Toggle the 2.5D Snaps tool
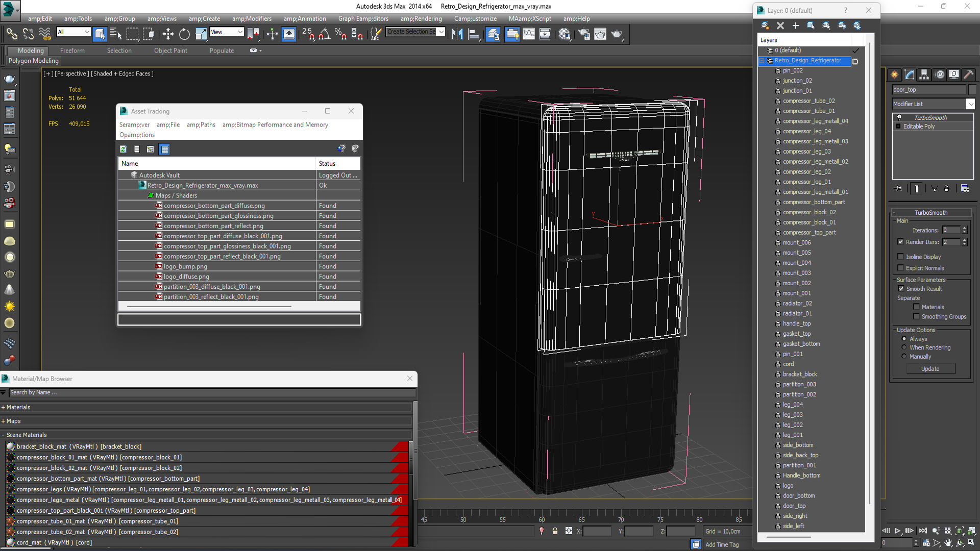Screen dimensions: 980x551 click(x=308, y=34)
